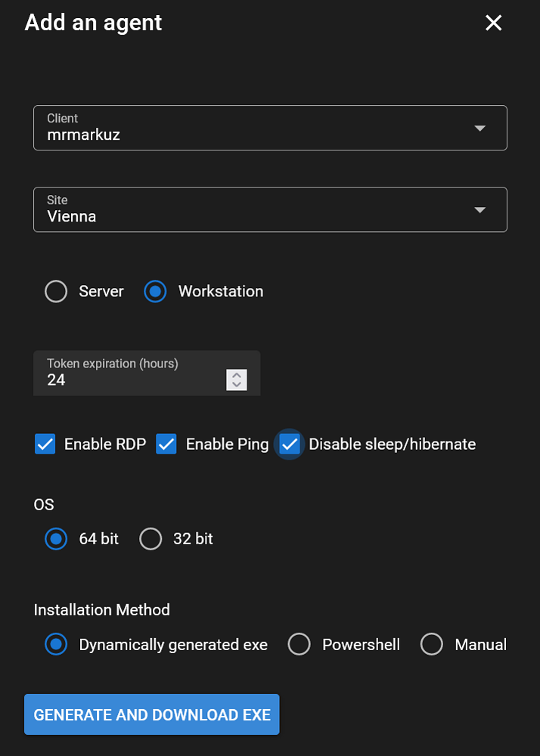The height and width of the screenshot is (756, 540).
Task: Select the Workstation radio button
Action: (155, 292)
